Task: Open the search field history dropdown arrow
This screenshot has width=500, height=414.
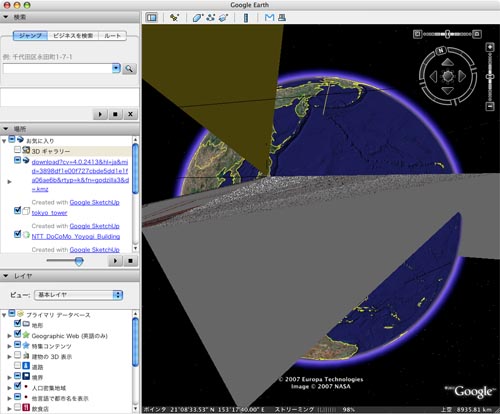Action: pyautogui.click(x=116, y=68)
